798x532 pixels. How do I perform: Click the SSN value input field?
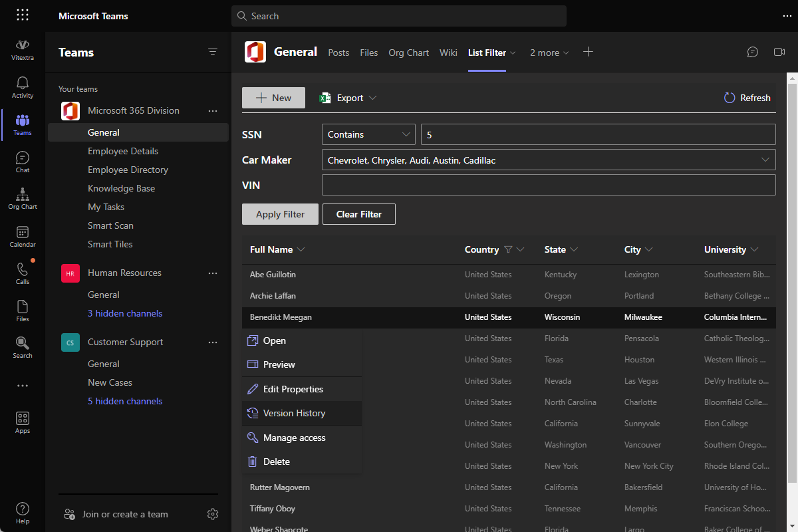(598, 134)
